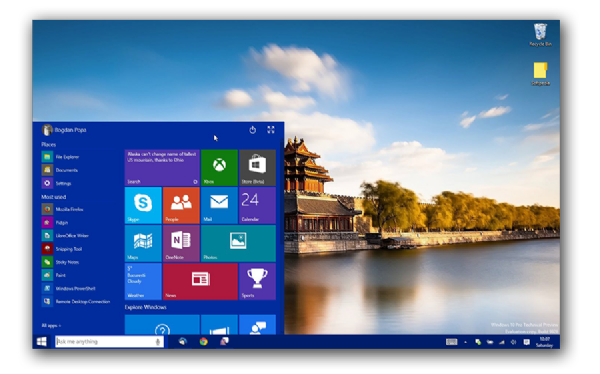Click the Ask me anything search box

[109, 341]
